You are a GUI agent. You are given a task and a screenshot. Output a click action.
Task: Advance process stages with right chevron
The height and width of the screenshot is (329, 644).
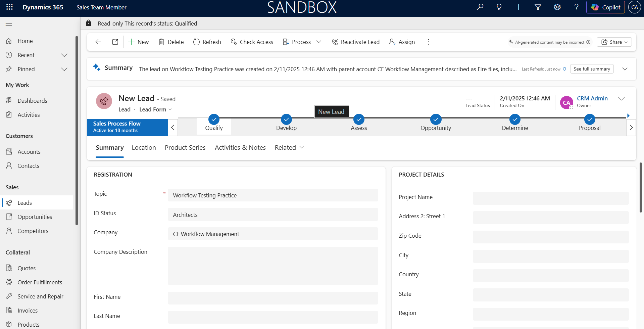(631, 128)
